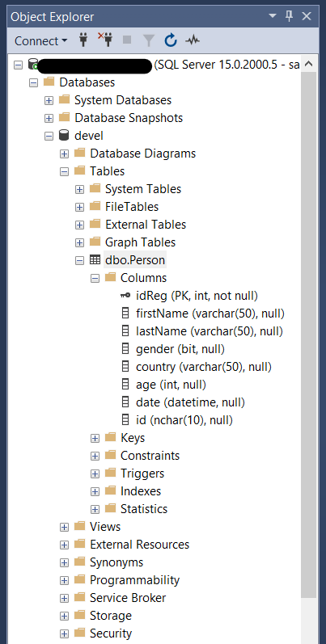Screen dimensions: 326x644
Task: Collapse the Columns folder
Action: tap(95, 278)
